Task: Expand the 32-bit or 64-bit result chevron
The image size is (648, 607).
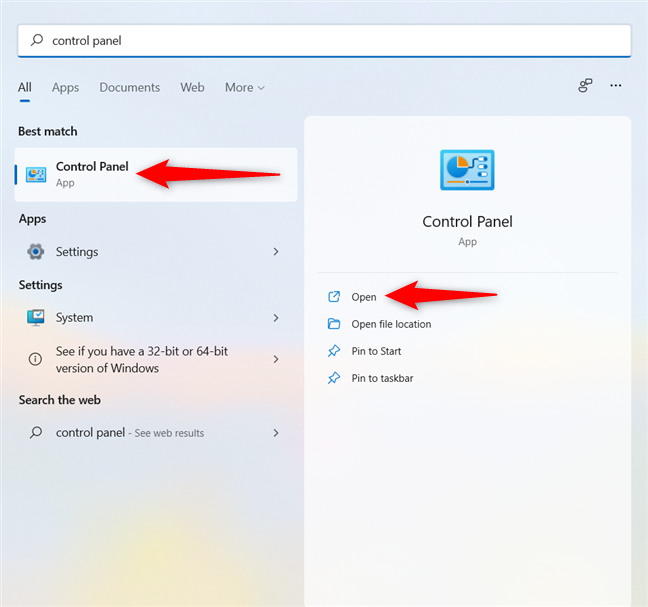Action: (276, 359)
